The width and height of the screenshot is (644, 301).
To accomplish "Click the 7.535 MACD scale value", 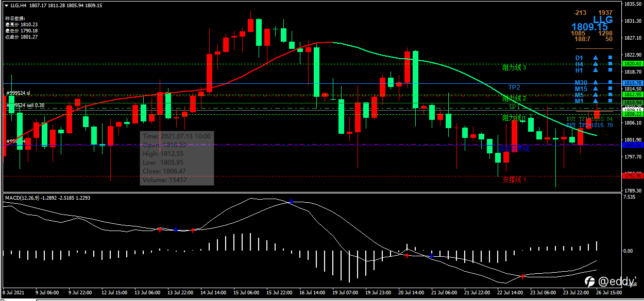I will coord(630,197).
